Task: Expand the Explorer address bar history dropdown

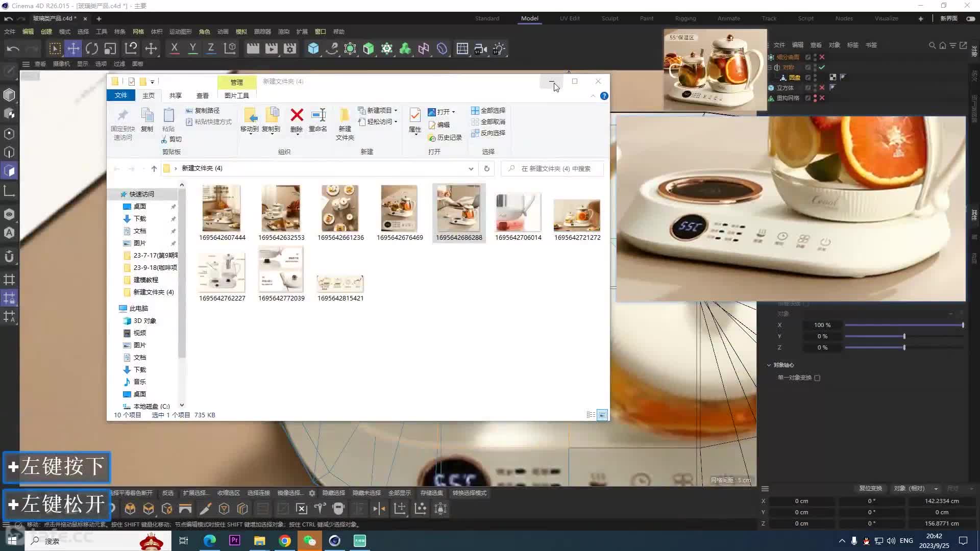Action: [x=471, y=168]
